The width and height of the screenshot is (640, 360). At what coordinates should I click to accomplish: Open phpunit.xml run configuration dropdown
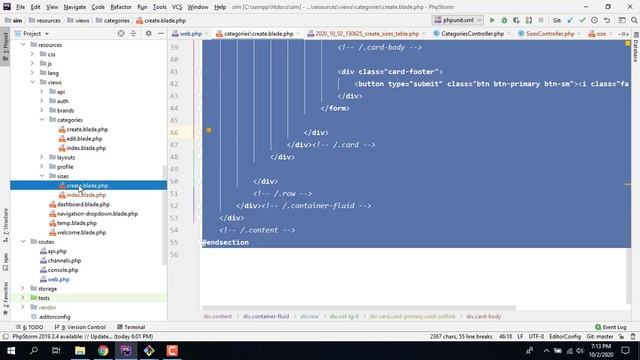(458, 20)
